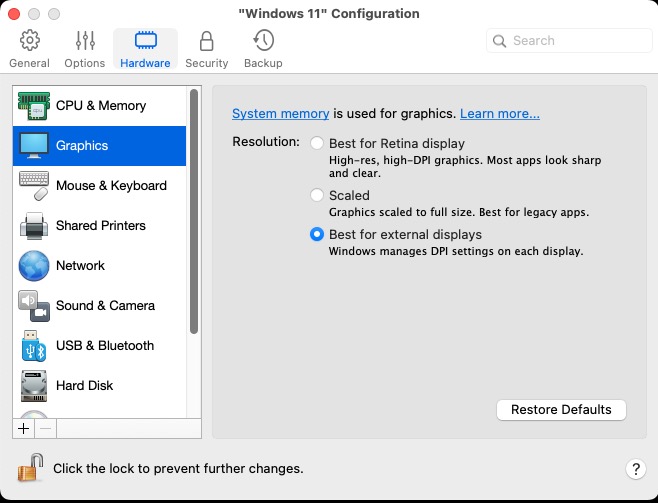The width and height of the screenshot is (658, 503).
Task: Select CPU & Memory text in list
Action: point(101,106)
